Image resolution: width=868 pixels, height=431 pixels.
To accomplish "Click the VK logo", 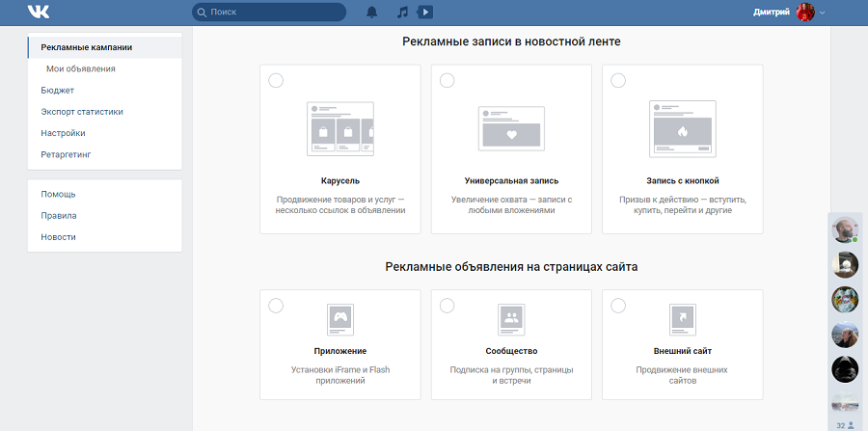I will pyautogui.click(x=39, y=12).
